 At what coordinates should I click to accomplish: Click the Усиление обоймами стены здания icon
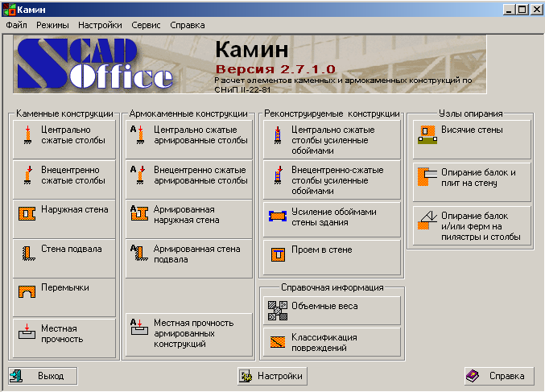(x=278, y=216)
